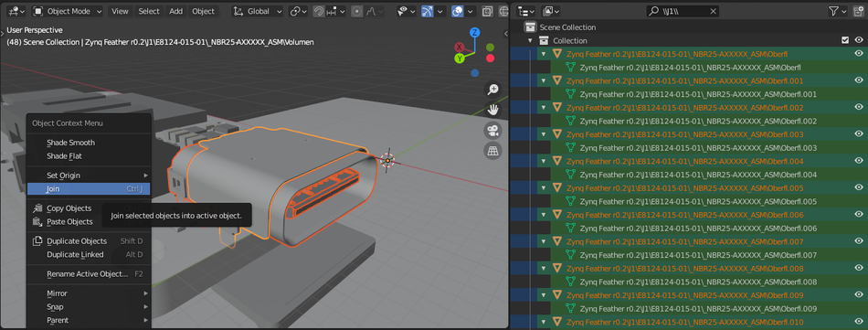Toggle X-ray display
Screen dimensions: 868x330
coord(487,11)
